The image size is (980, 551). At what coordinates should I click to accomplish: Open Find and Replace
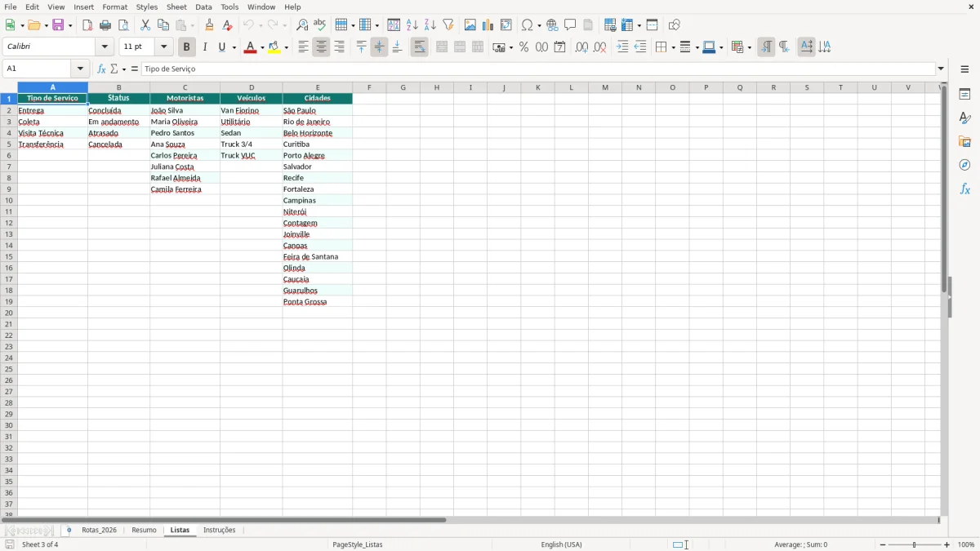[302, 25]
